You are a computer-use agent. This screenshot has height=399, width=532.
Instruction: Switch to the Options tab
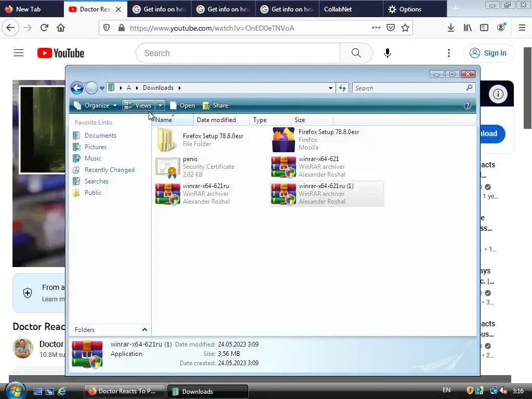(415, 9)
